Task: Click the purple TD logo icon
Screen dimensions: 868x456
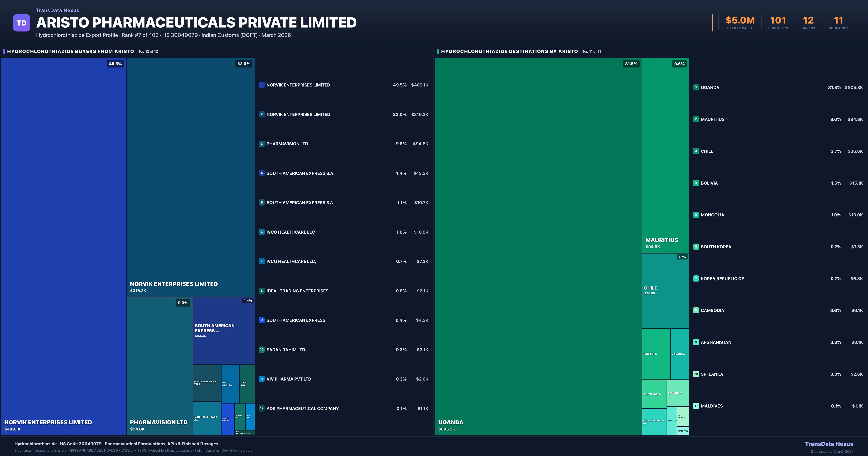Action: (22, 23)
